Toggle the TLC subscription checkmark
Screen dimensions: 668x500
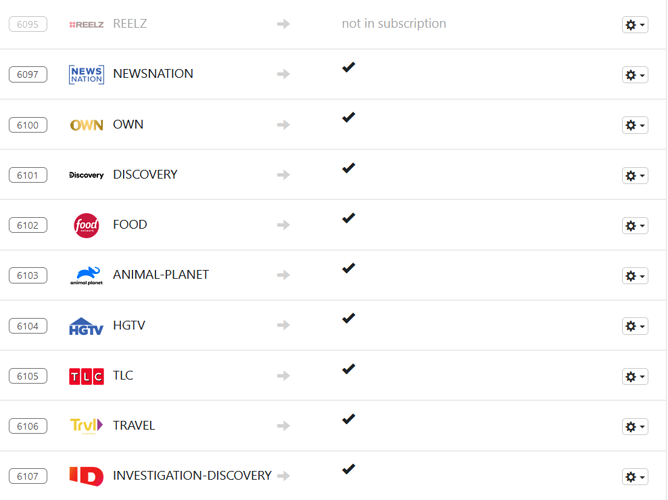pyautogui.click(x=348, y=369)
